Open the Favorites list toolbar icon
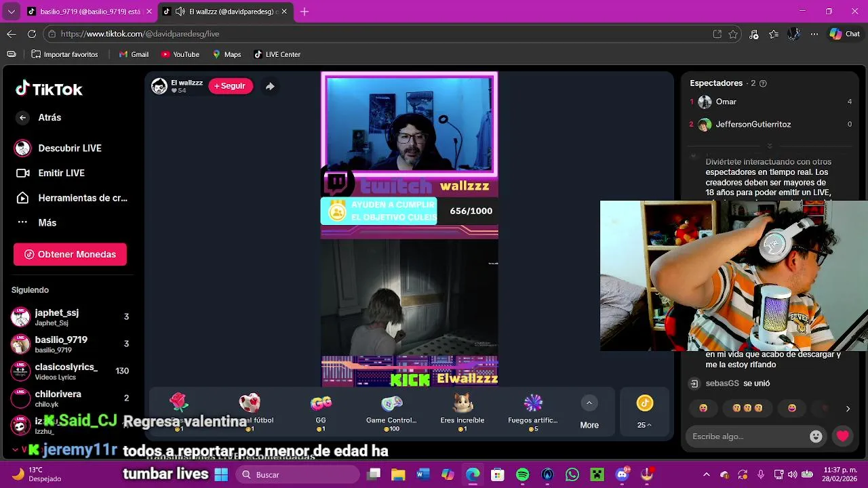The height and width of the screenshot is (488, 868). [774, 34]
